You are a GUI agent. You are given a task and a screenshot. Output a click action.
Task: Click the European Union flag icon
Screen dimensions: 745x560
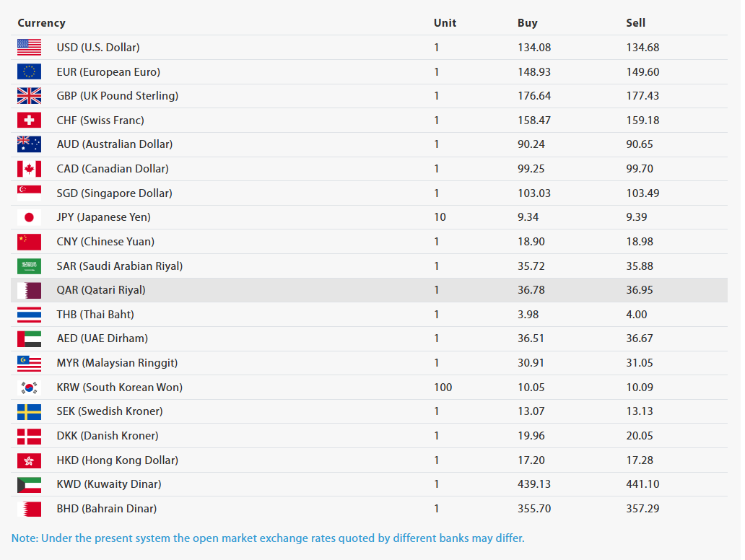(x=29, y=71)
